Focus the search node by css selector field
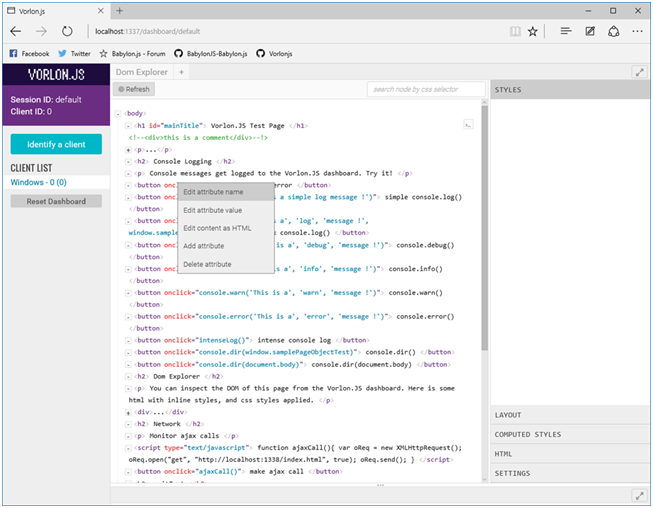Viewport: 653px width, 508px height. pyautogui.click(x=426, y=89)
